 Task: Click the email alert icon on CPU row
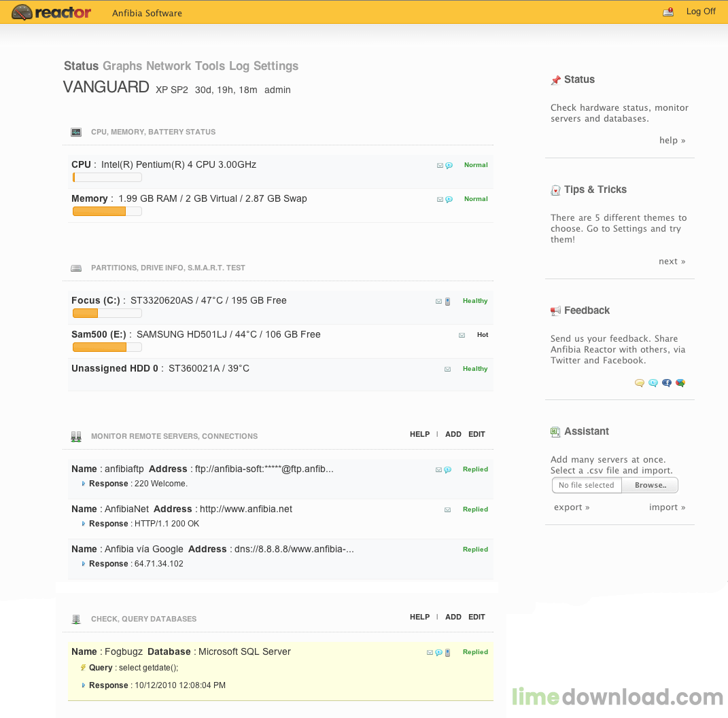440,165
